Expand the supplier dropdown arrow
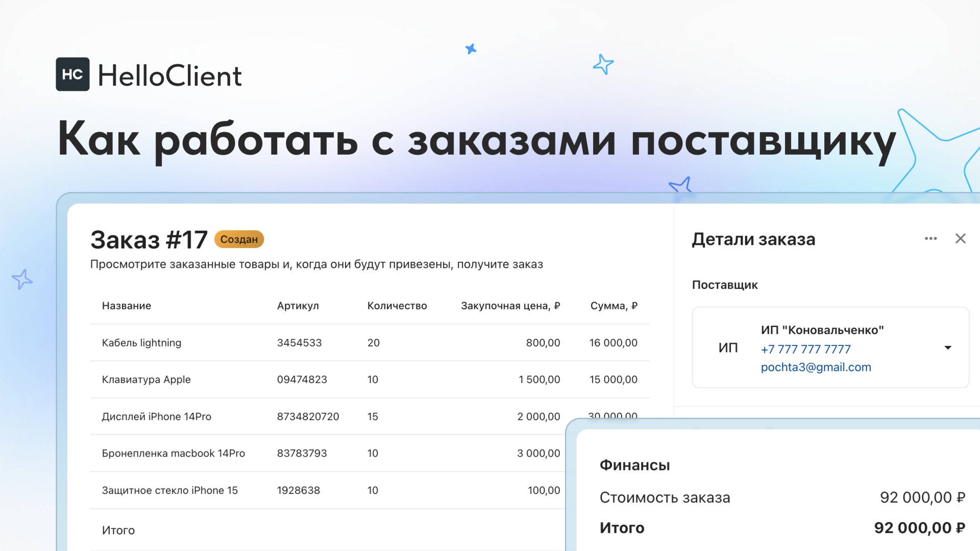 pos(948,347)
